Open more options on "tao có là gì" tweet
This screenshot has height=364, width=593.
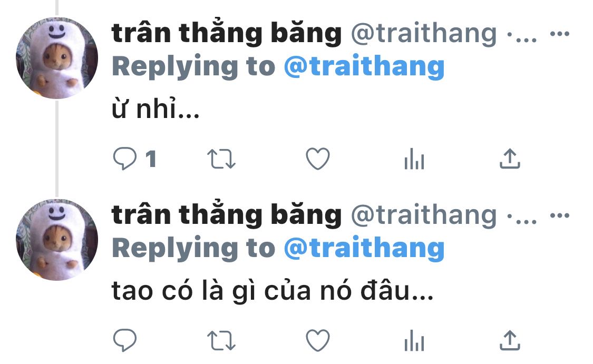coord(560,216)
